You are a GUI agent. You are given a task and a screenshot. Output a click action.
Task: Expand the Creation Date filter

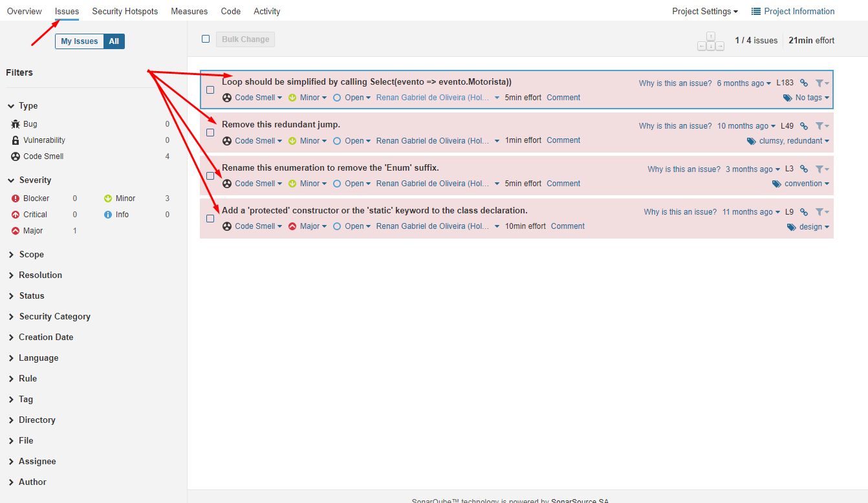(x=45, y=337)
